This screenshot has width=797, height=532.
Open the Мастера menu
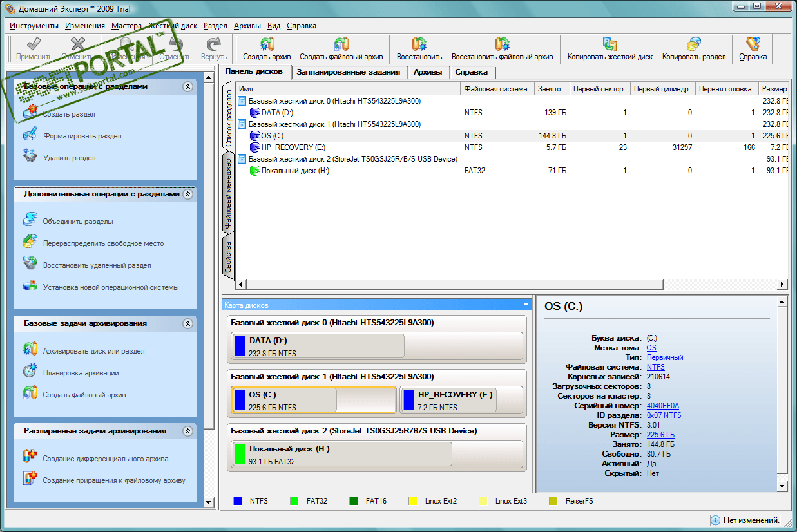coord(126,26)
